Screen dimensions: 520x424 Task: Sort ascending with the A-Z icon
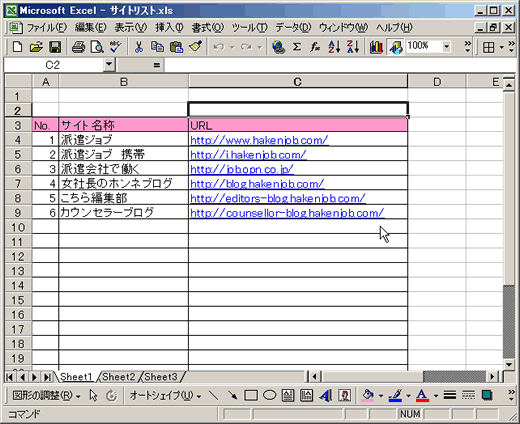coord(334,47)
